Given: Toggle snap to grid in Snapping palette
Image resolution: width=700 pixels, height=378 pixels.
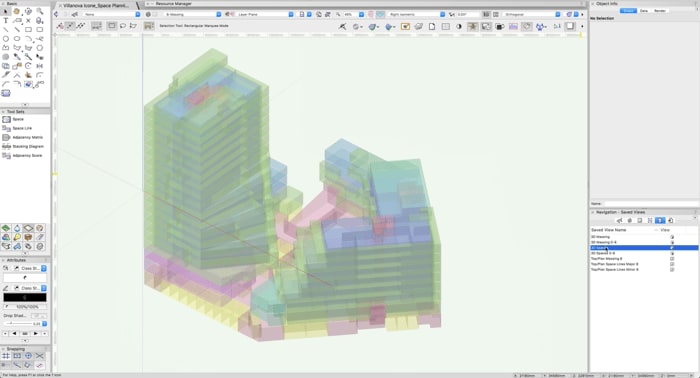Looking at the screenshot, I should (6, 356).
